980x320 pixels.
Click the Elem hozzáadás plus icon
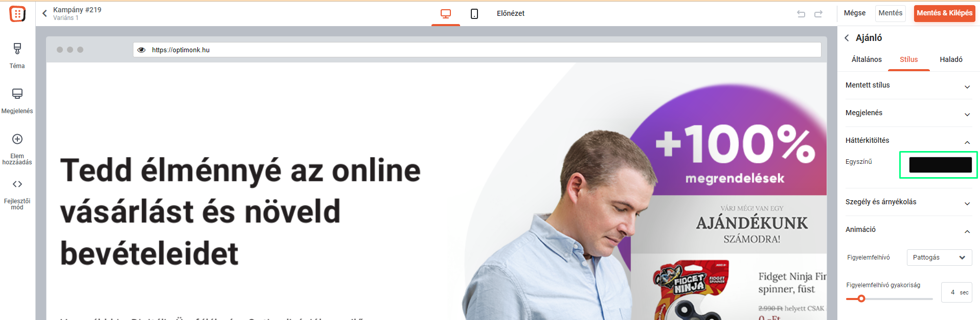pyautogui.click(x=17, y=139)
